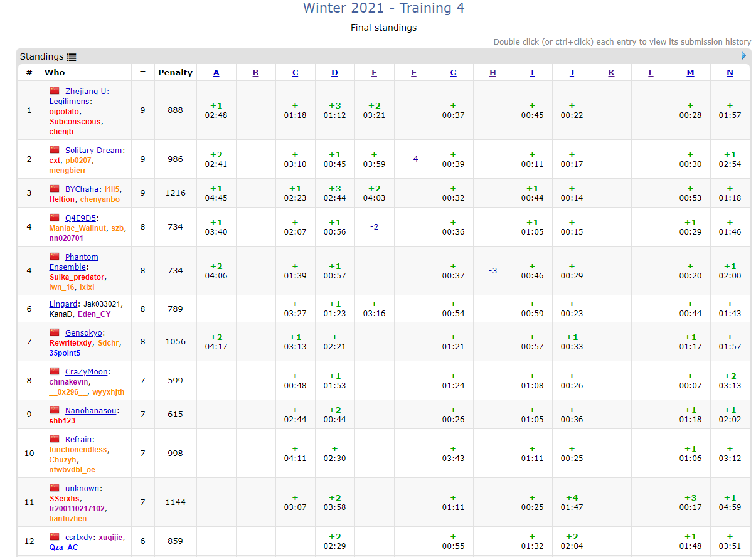Open problem G from the column header

453,72
